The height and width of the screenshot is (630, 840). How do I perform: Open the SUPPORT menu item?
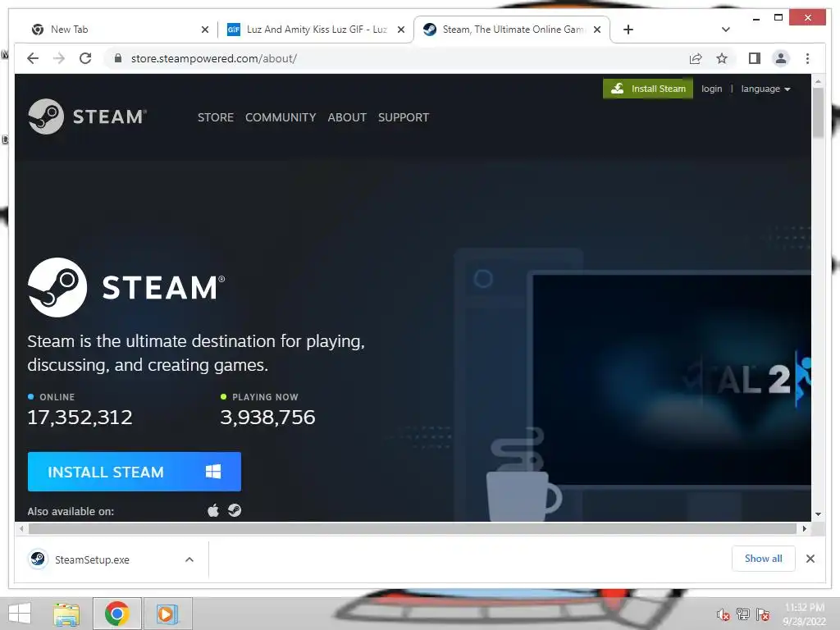[x=404, y=117]
